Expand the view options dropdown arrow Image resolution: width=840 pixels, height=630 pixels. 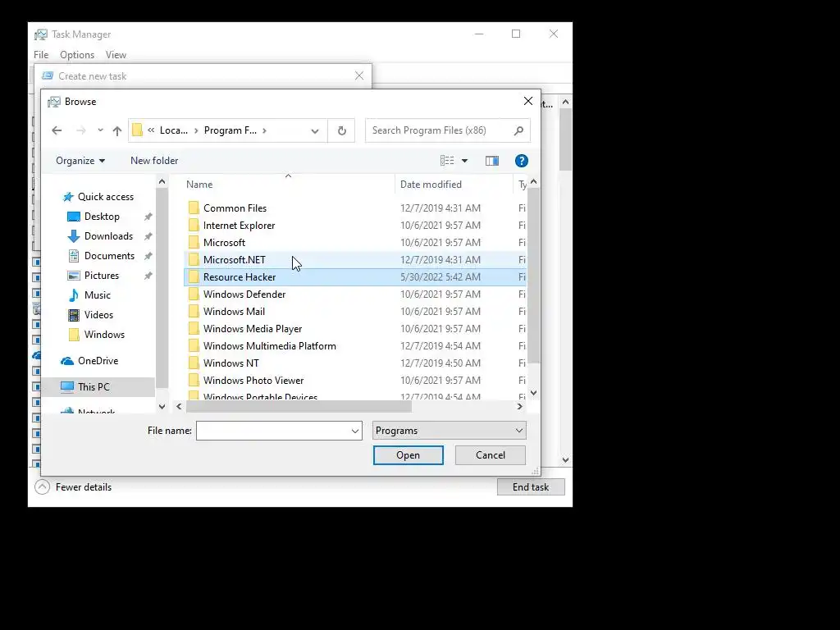point(464,161)
